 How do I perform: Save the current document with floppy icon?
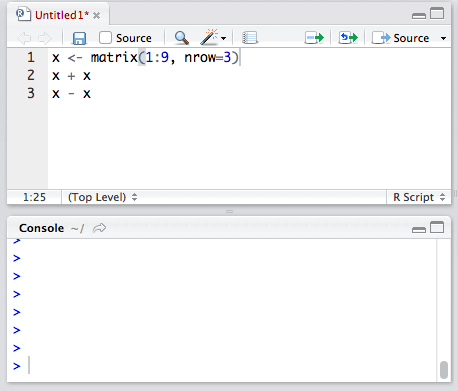[x=79, y=38]
